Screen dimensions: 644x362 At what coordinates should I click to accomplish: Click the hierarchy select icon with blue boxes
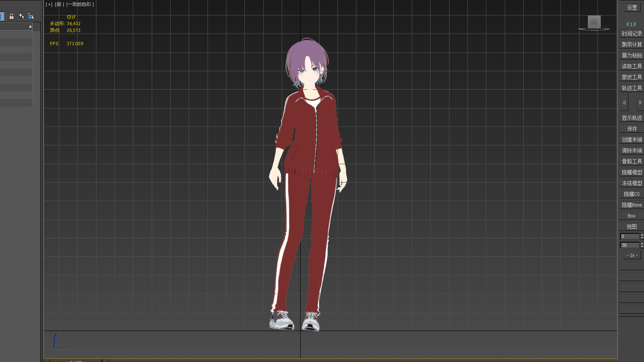(31, 16)
